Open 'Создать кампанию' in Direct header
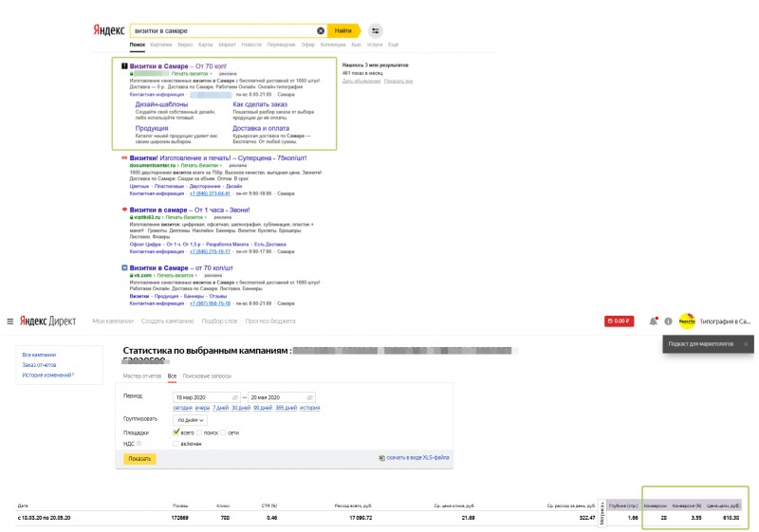 168,321
